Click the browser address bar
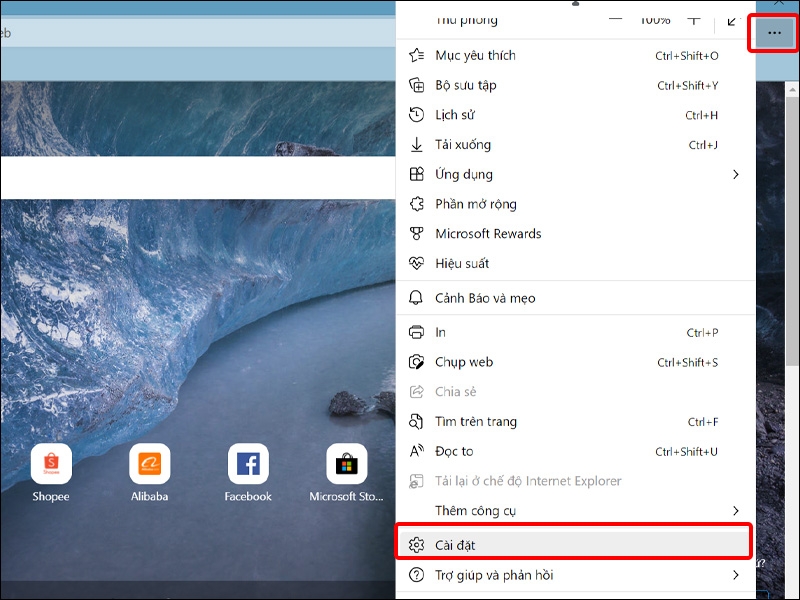Screen dimensions: 800x600 (x=197, y=33)
